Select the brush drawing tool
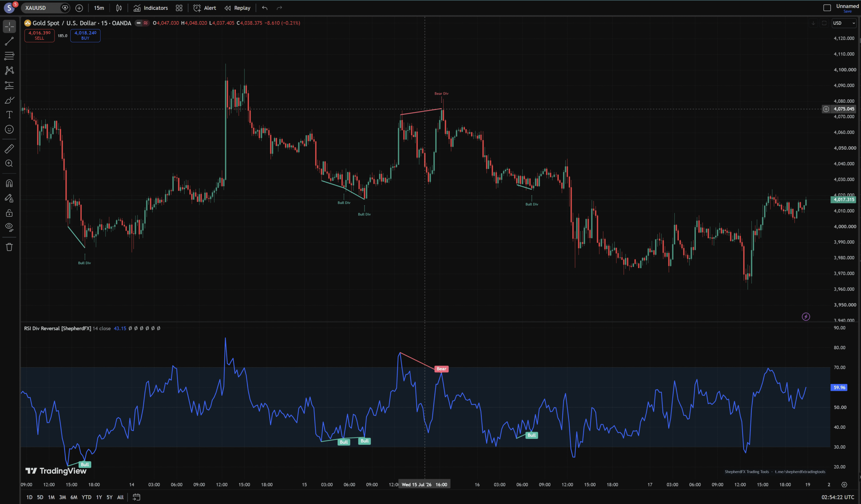The height and width of the screenshot is (504, 861). point(9,100)
